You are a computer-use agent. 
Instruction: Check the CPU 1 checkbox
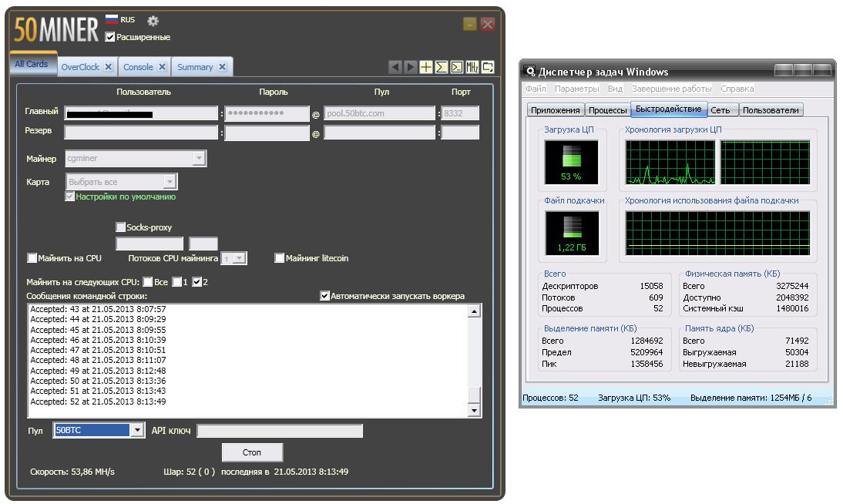176,282
